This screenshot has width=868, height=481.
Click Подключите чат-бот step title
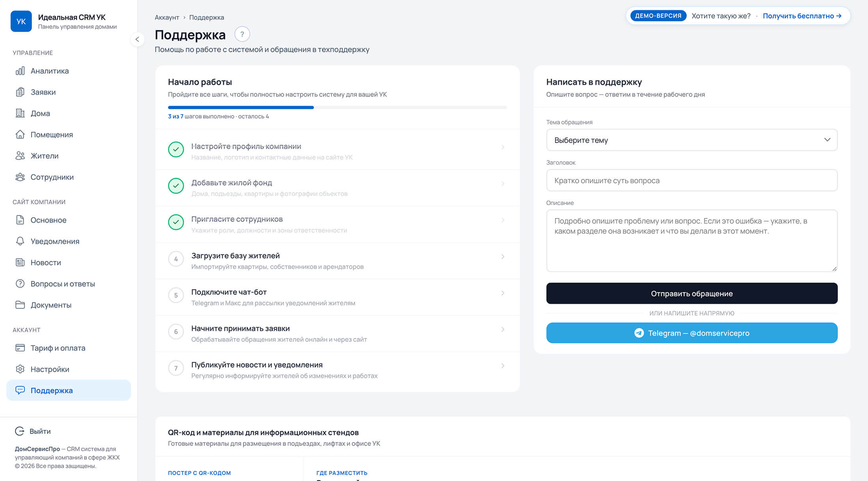(229, 292)
